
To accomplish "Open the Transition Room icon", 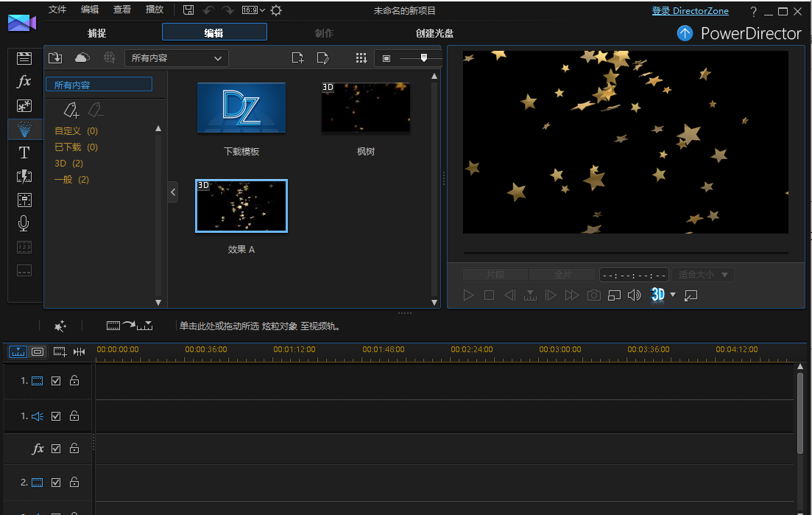I will [24, 176].
